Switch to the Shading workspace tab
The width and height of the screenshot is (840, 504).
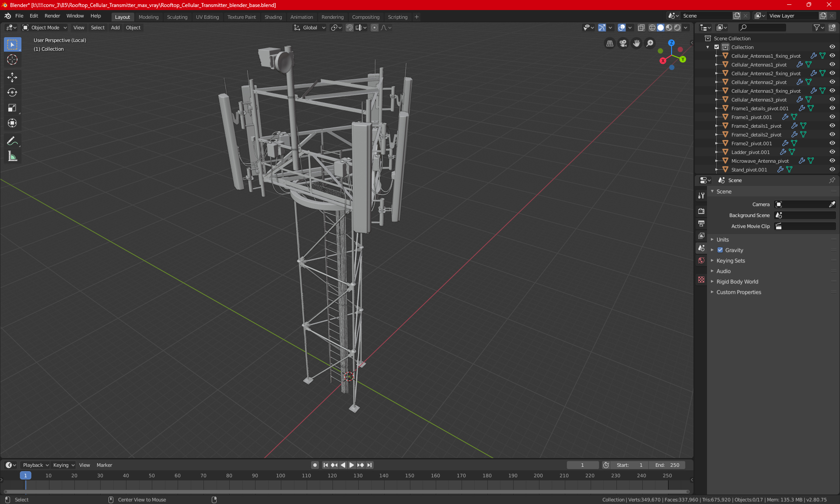(273, 17)
